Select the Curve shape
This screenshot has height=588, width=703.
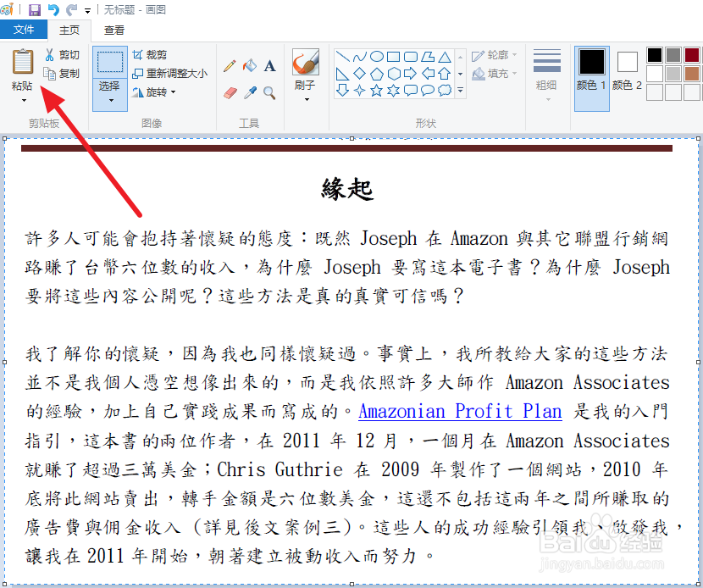click(360, 57)
